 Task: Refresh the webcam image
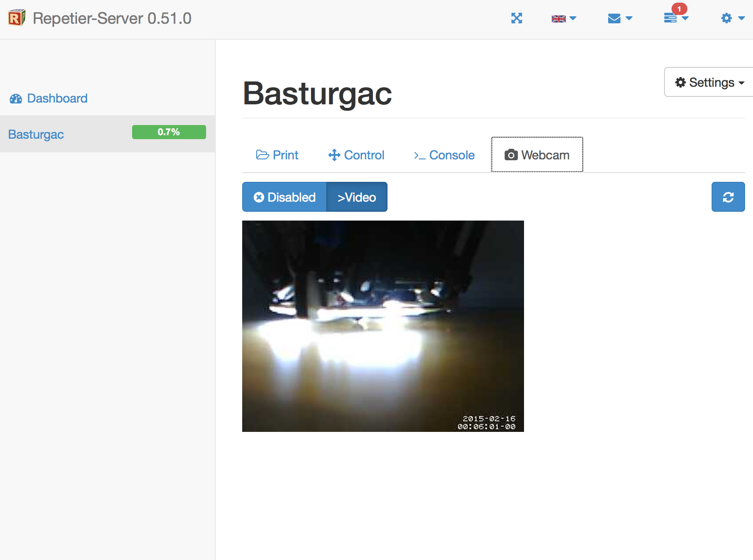click(x=728, y=197)
